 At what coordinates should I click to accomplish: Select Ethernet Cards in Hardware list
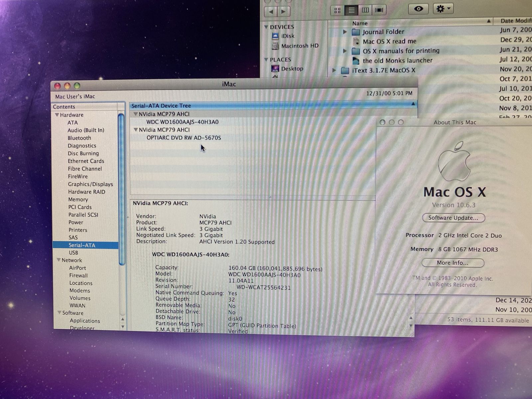click(x=86, y=161)
